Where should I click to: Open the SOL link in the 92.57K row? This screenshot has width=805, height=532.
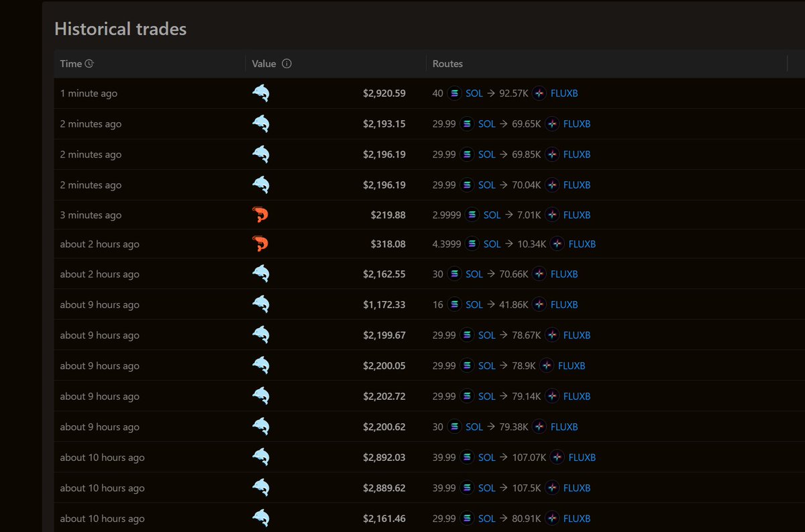click(x=474, y=93)
